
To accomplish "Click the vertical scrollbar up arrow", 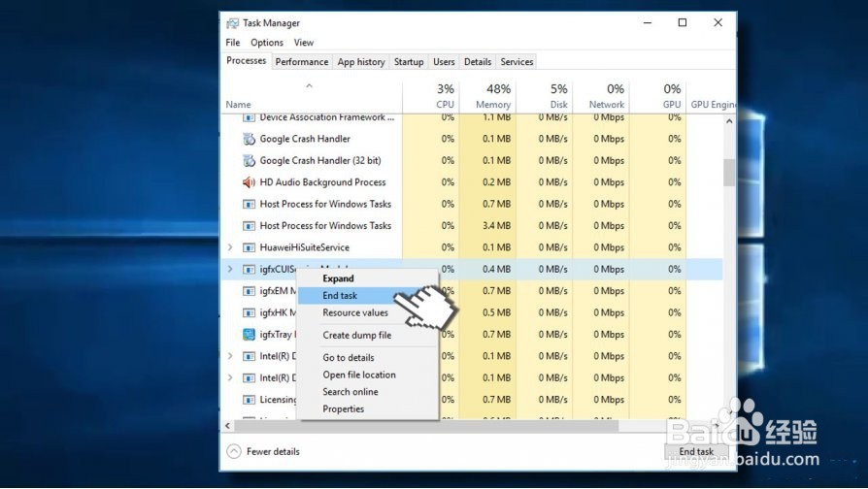I will (x=729, y=121).
